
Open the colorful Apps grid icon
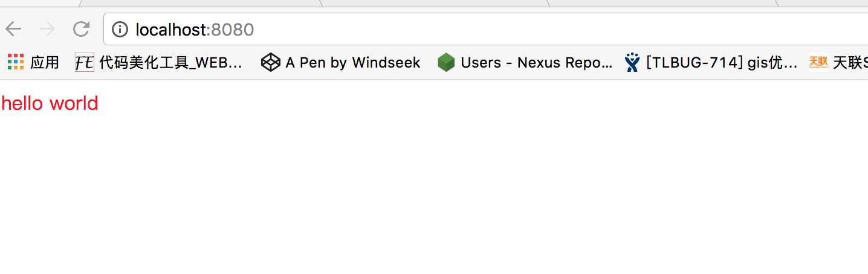[16, 62]
